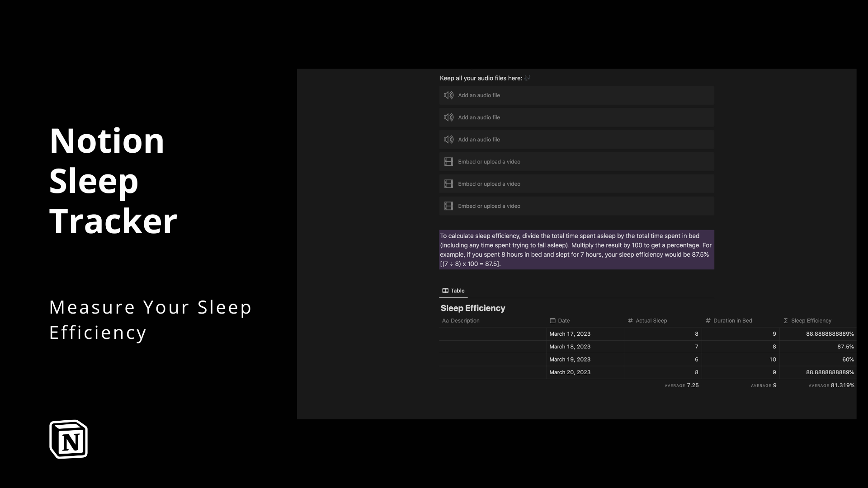
Task: Click the Description cell for March 17
Action: point(493,334)
